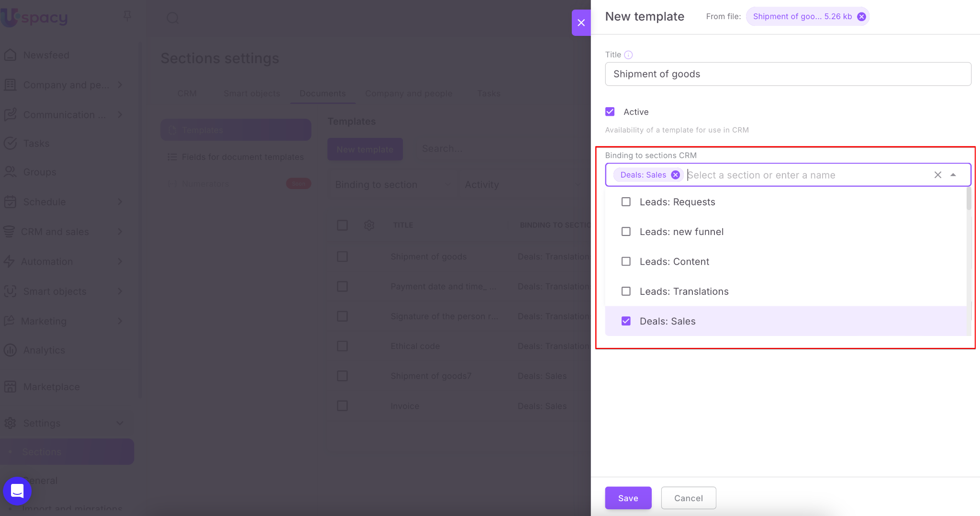This screenshot has width=980, height=516.
Task: Remove the Deals: Sales tag chip
Action: coord(675,175)
